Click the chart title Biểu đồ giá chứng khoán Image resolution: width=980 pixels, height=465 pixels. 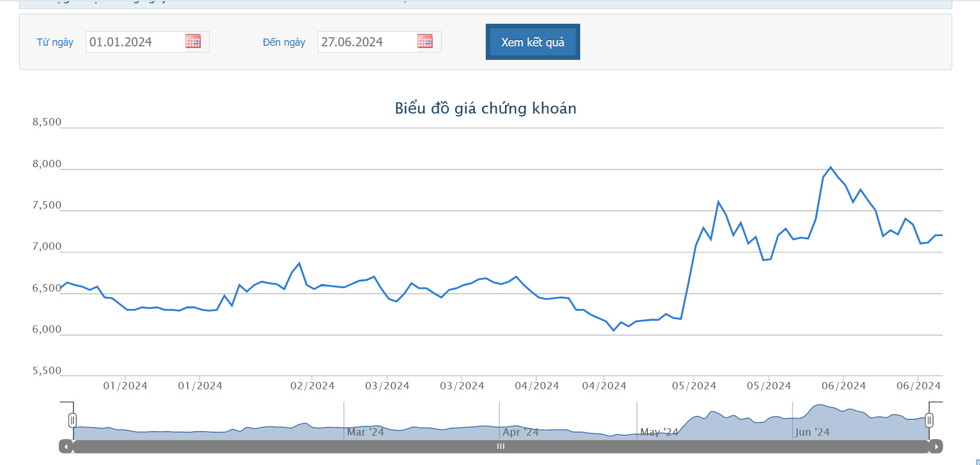point(485,108)
